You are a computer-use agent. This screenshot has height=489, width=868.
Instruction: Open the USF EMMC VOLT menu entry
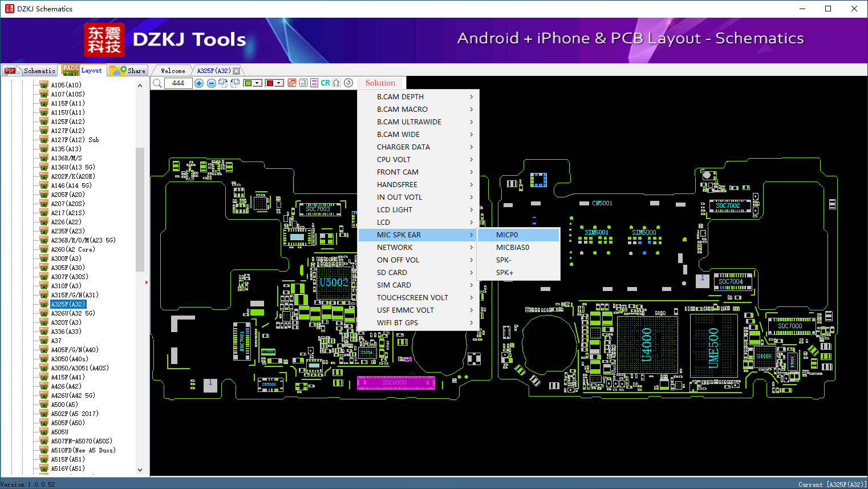pos(419,310)
